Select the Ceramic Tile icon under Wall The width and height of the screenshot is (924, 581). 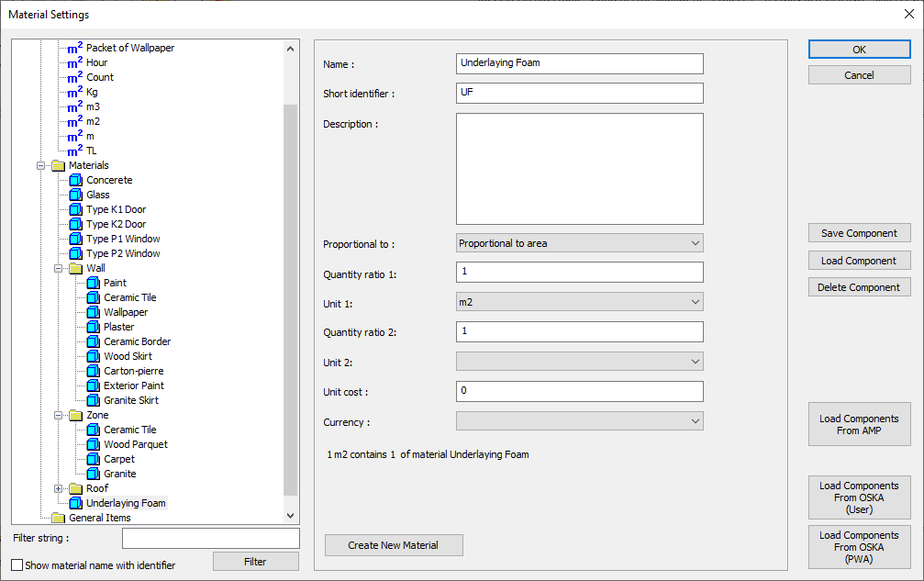(93, 297)
